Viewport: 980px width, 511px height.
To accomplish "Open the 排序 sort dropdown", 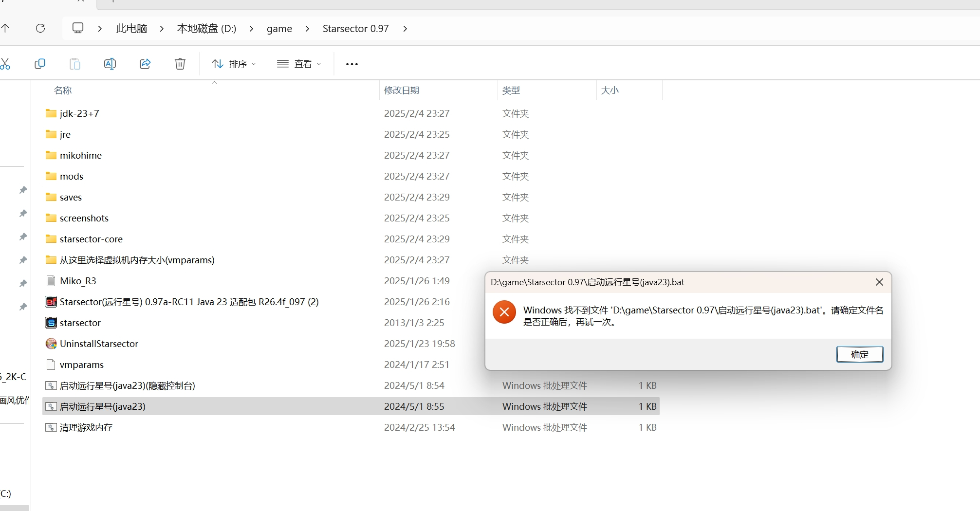I will [234, 64].
